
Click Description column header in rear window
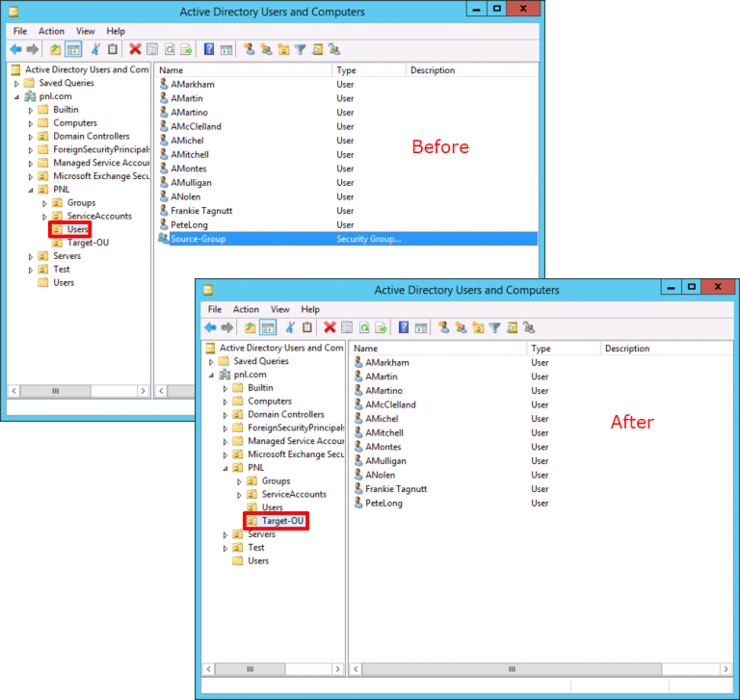[471, 70]
